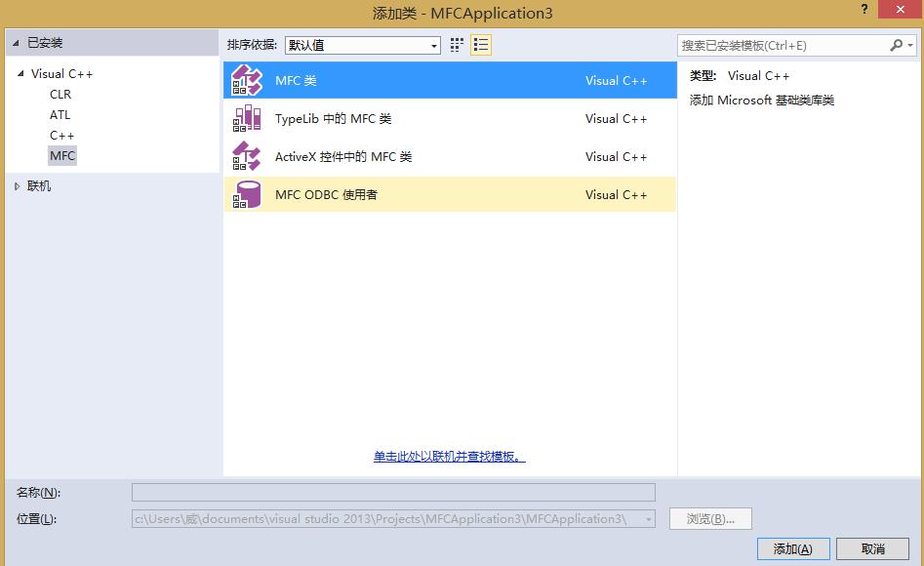Select MFC in the category tree
The height and width of the screenshot is (566, 924).
pos(62,156)
